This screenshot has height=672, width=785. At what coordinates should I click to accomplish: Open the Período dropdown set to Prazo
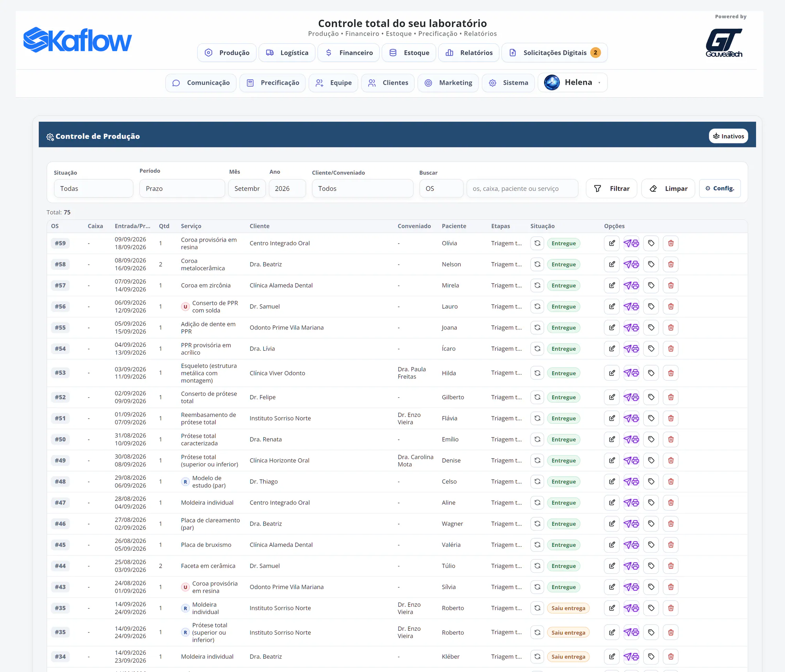click(182, 189)
